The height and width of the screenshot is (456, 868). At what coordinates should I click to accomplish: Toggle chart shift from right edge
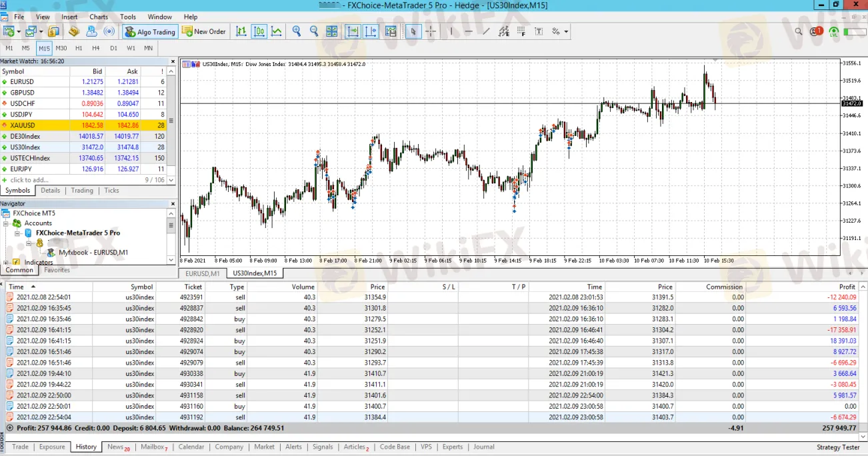pyautogui.click(x=371, y=31)
